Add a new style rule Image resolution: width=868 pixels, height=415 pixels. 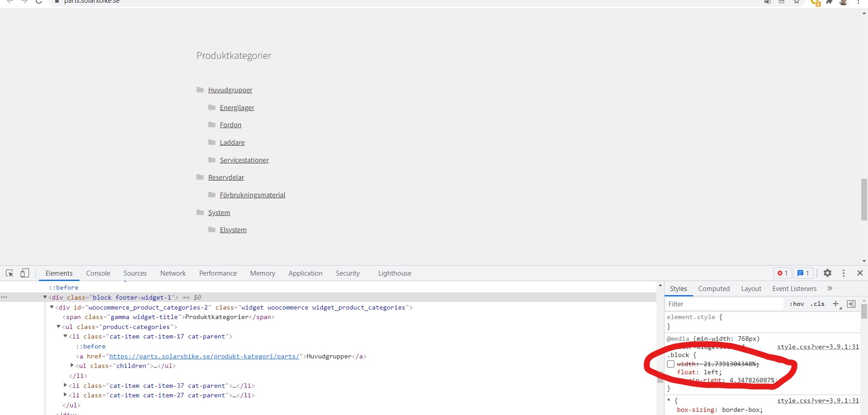tap(835, 304)
